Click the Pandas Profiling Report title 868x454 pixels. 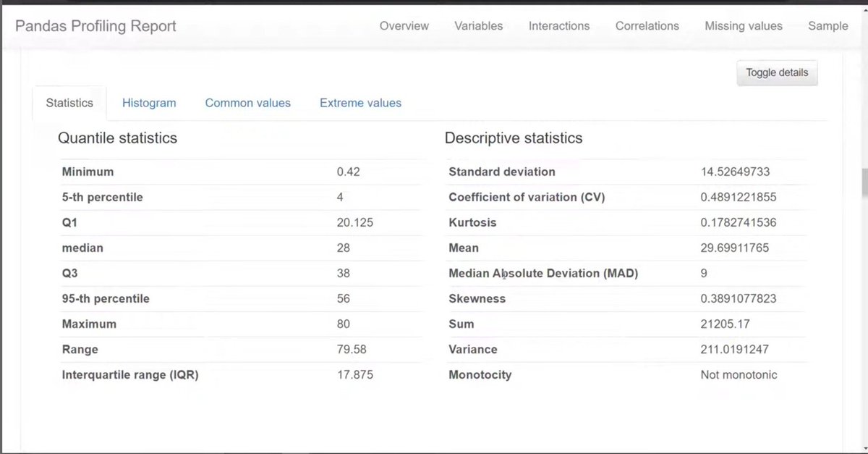(x=95, y=27)
